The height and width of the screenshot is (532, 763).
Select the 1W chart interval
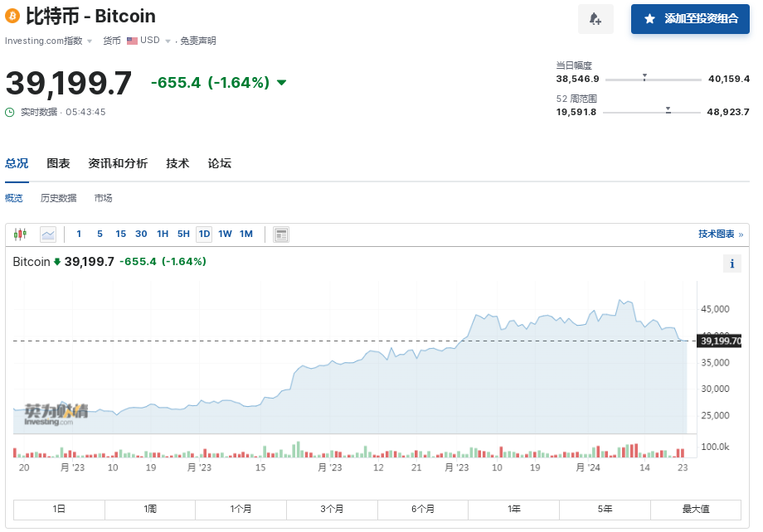pos(225,235)
